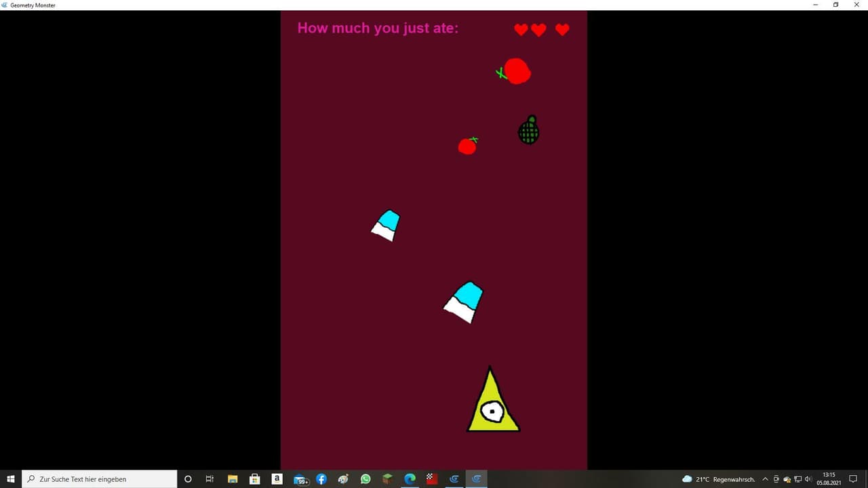Open the volume control tray icon
The width and height of the screenshot is (868, 488).
pos(808,479)
